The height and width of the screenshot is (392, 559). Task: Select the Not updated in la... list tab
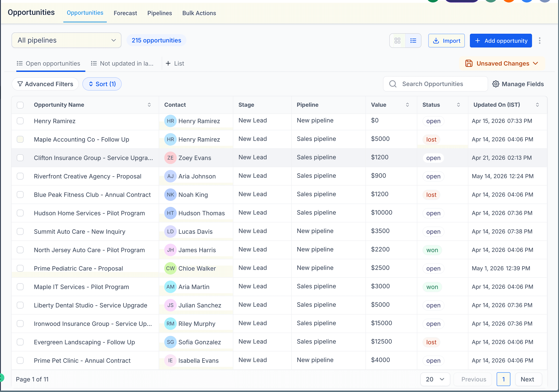point(122,64)
